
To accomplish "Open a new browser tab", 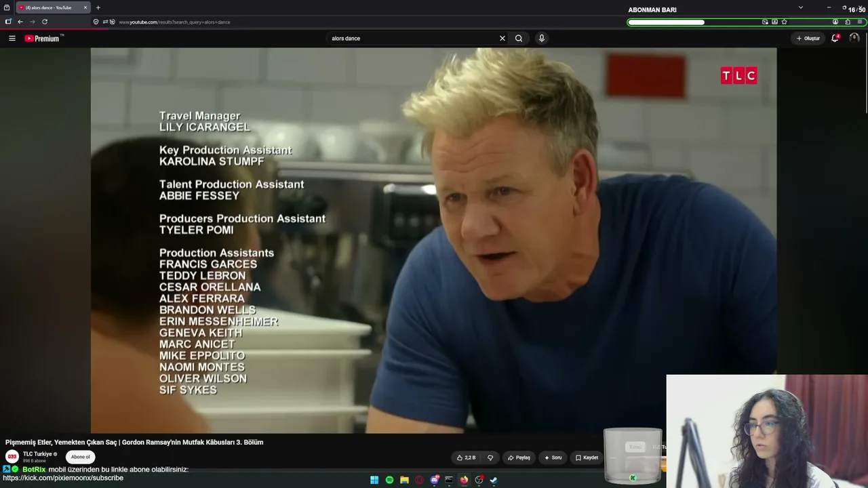I will [x=98, y=7].
